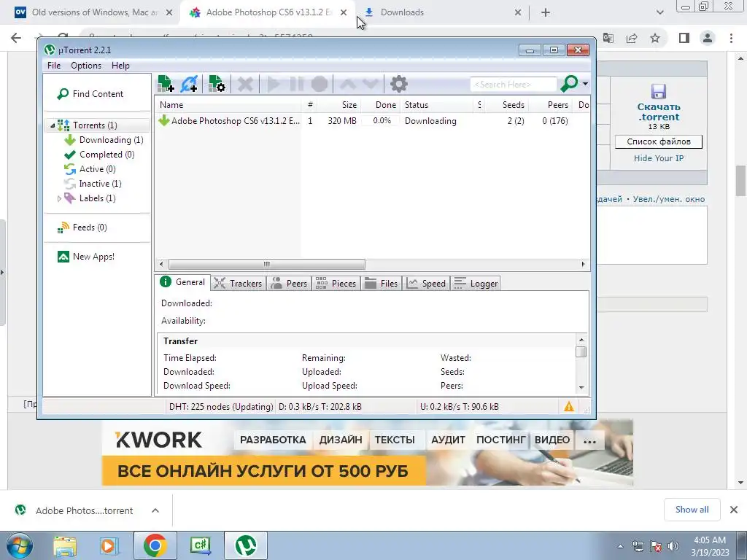Collapse the Torrents (1) tree node

click(53, 125)
